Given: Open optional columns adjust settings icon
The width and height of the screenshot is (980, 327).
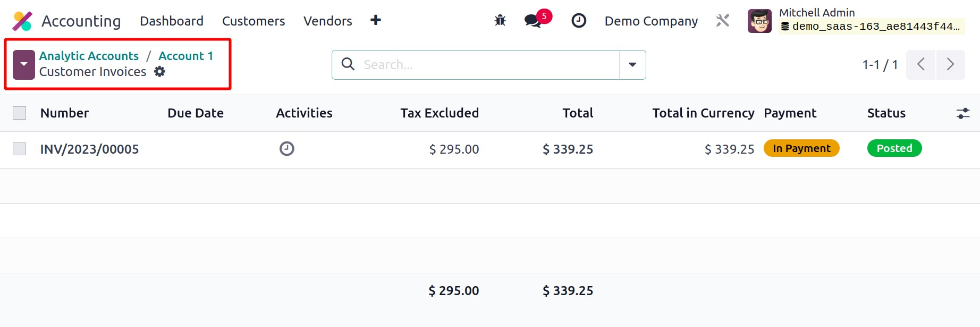Looking at the screenshot, I should [x=963, y=113].
